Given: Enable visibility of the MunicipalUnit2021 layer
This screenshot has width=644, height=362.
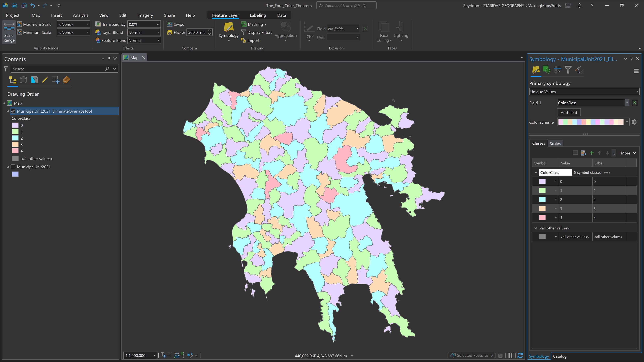Looking at the screenshot, I should tap(13, 167).
